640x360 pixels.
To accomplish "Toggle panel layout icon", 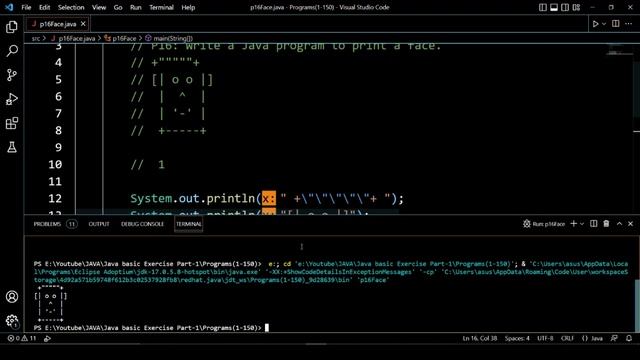I will pos(554,7).
